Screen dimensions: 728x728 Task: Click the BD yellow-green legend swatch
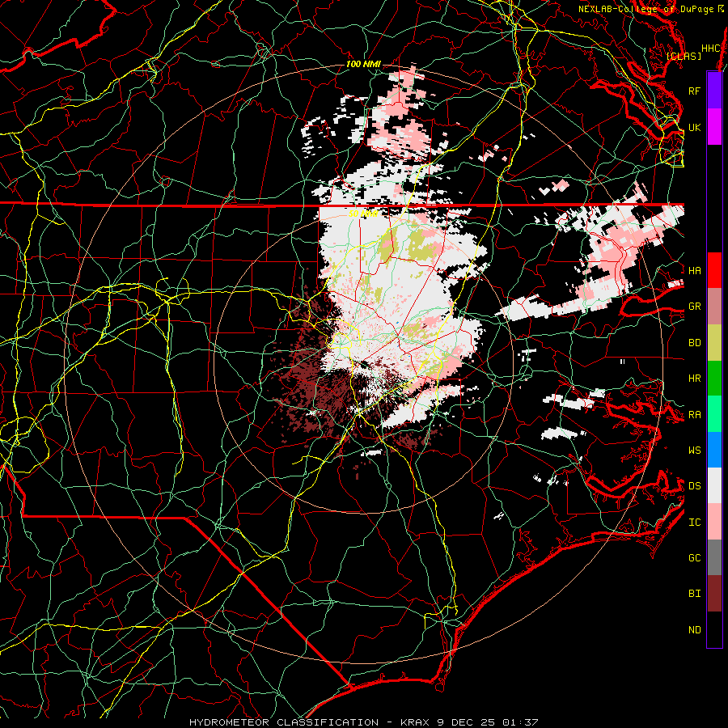[x=714, y=342]
